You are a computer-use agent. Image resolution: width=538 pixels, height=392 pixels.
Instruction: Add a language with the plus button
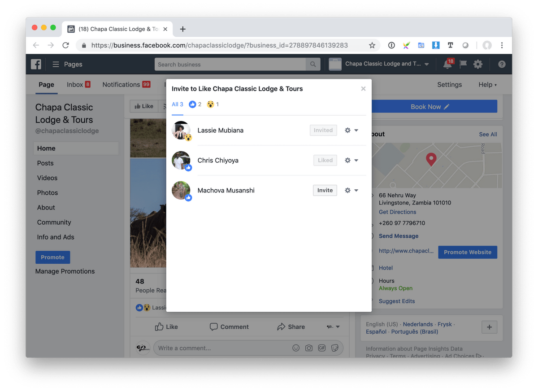pos(489,327)
